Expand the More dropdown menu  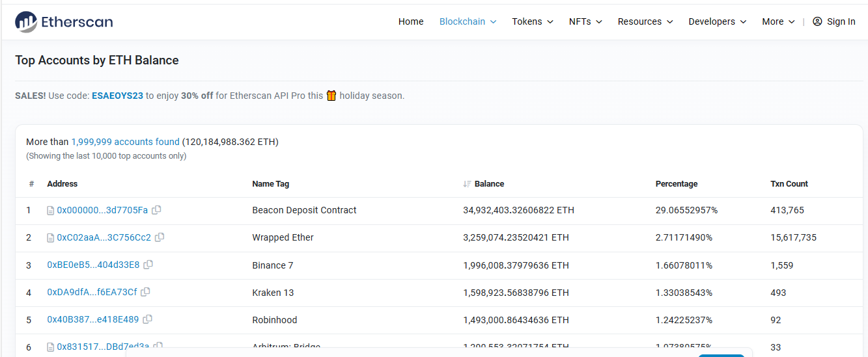[779, 21]
